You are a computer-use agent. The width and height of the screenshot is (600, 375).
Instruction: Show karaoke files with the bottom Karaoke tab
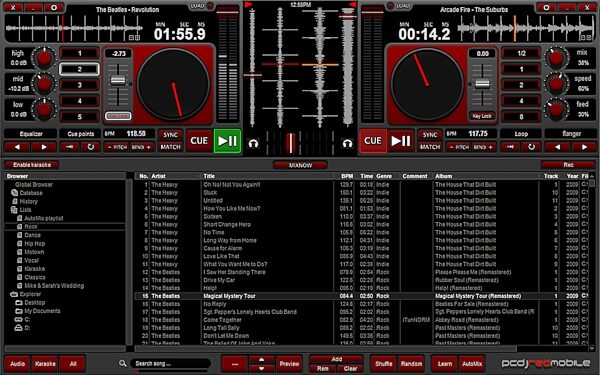tap(45, 364)
